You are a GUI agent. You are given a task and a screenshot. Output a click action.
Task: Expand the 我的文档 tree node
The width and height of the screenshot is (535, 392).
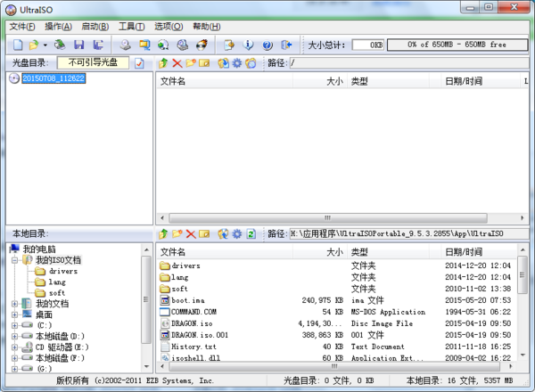[14, 304]
